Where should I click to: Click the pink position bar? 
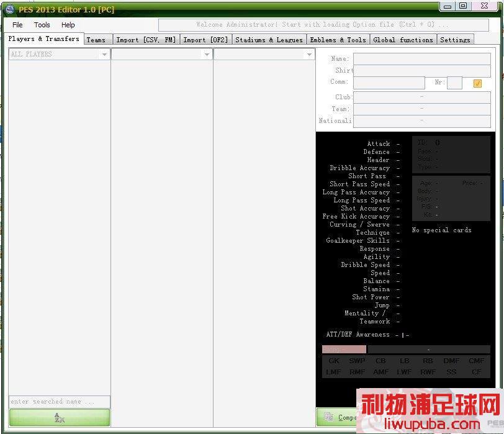tap(344, 349)
